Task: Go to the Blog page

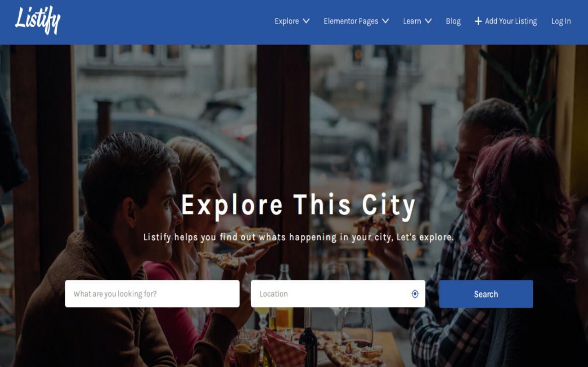Action: pos(453,21)
